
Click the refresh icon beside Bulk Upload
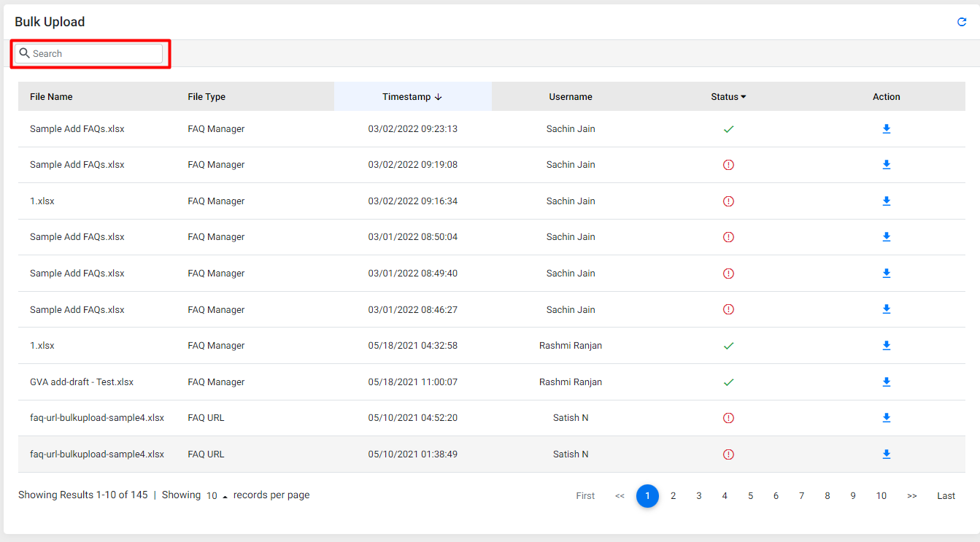[962, 22]
